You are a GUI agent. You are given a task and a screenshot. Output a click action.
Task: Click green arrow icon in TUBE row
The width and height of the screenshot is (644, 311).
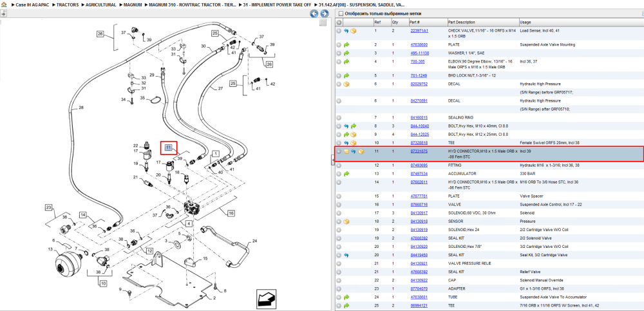(346, 297)
